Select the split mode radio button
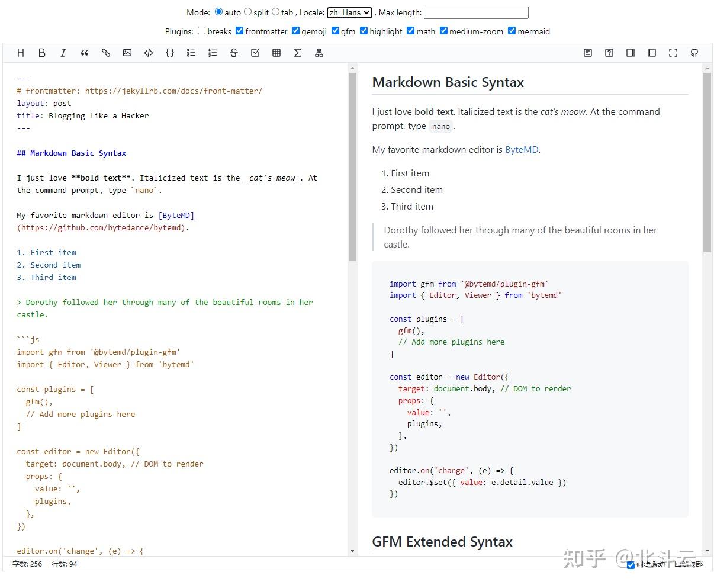Image resolution: width=714 pixels, height=588 pixels. pyautogui.click(x=247, y=12)
